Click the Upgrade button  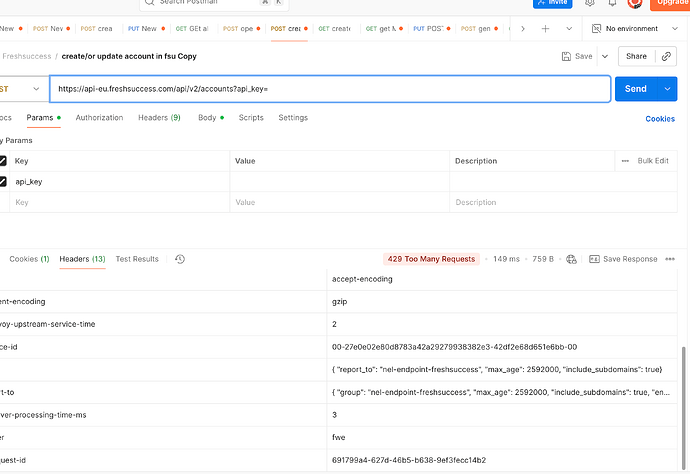click(x=670, y=4)
